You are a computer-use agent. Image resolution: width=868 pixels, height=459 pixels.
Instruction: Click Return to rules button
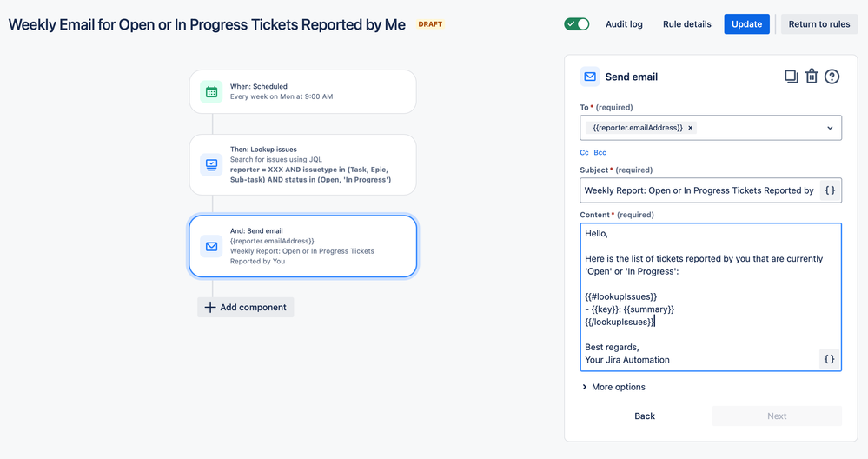[x=819, y=24]
